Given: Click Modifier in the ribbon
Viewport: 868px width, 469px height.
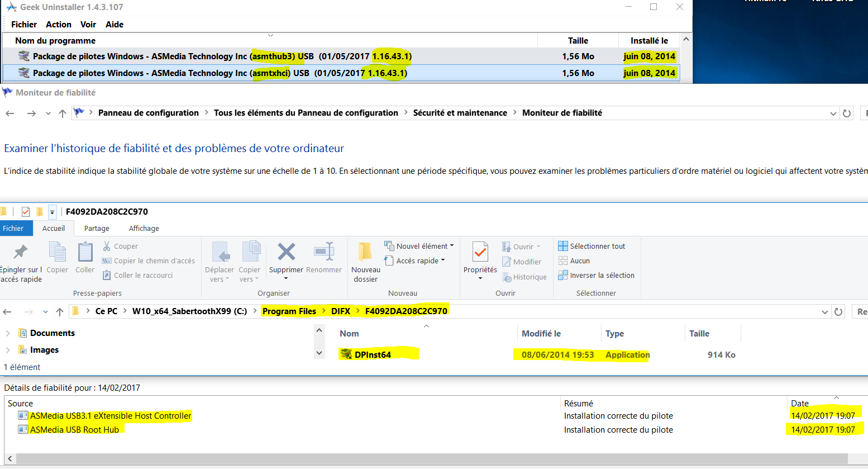Looking at the screenshot, I should [x=522, y=262].
